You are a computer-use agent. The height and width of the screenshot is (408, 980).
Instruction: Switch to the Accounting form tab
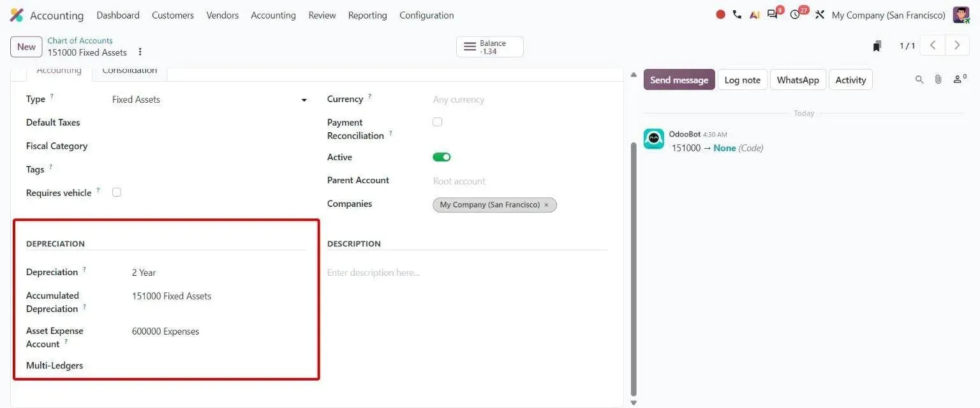click(x=59, y=72)
